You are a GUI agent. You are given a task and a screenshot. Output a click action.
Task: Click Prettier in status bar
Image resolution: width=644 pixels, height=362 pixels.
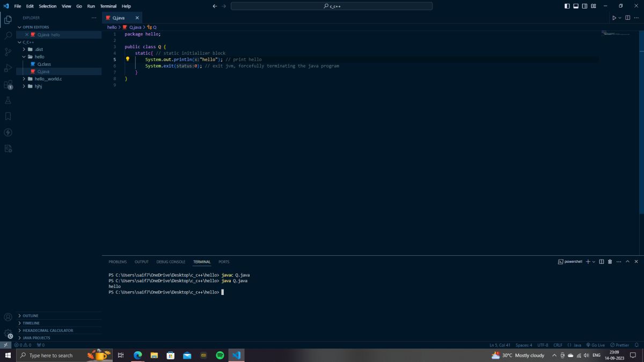click(619, 345)
